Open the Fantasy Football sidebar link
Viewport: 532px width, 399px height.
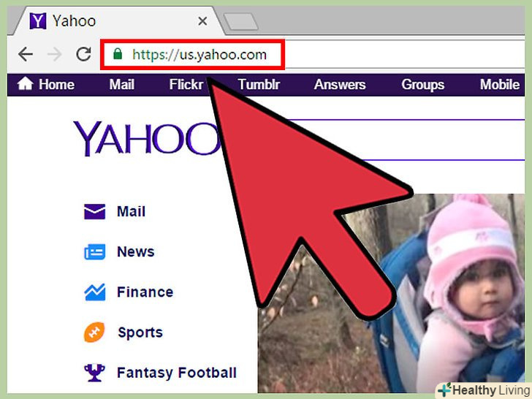click(177, 373)
